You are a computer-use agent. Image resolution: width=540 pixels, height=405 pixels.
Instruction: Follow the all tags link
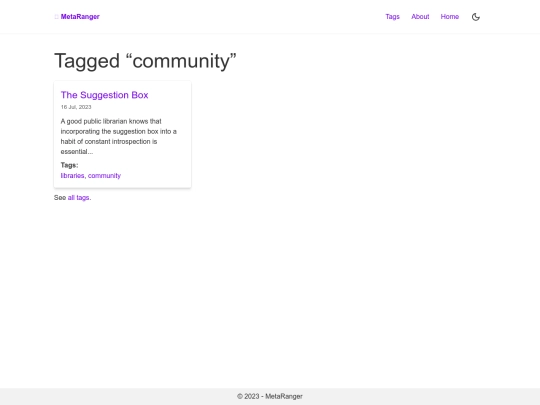tap(79, 198)
